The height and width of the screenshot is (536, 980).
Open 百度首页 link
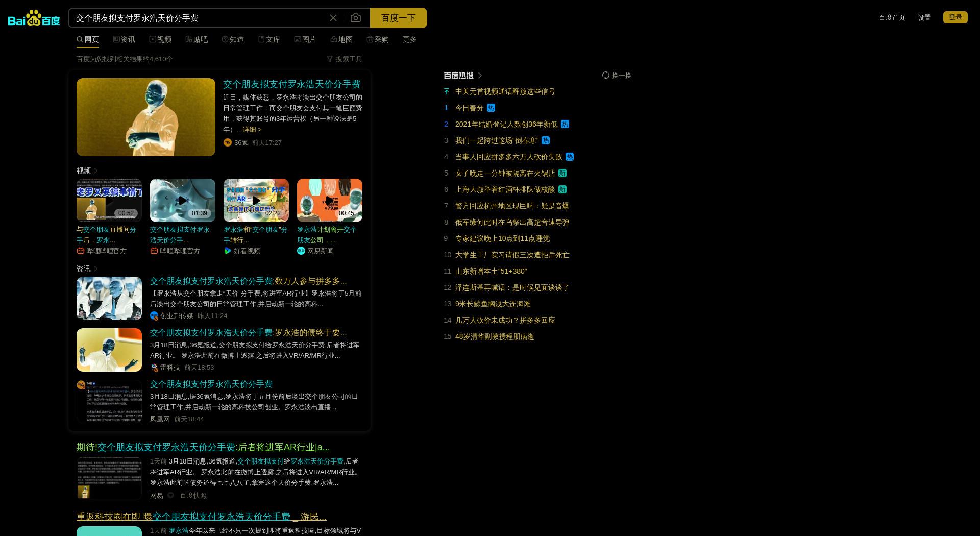pyautogui.click(x=892, y=17)
